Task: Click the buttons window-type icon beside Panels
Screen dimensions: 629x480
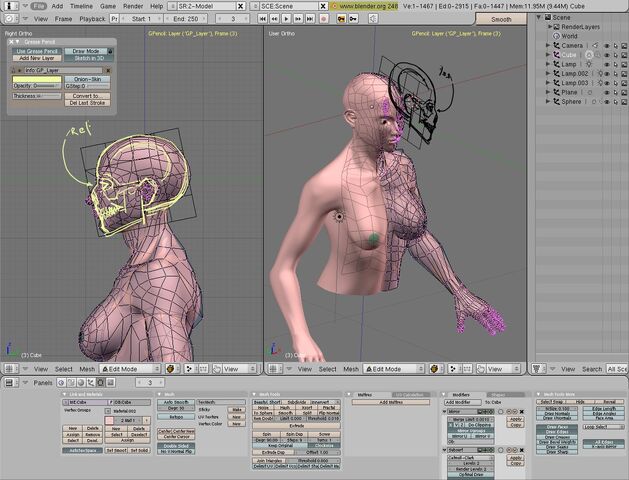Action: (x=10, y=383)
